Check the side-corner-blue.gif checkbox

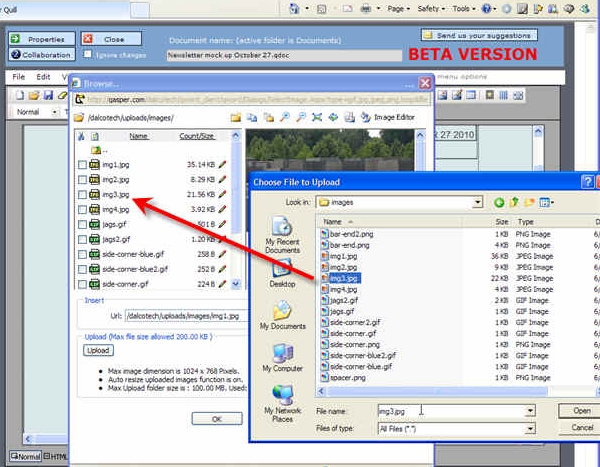point(82,255)
